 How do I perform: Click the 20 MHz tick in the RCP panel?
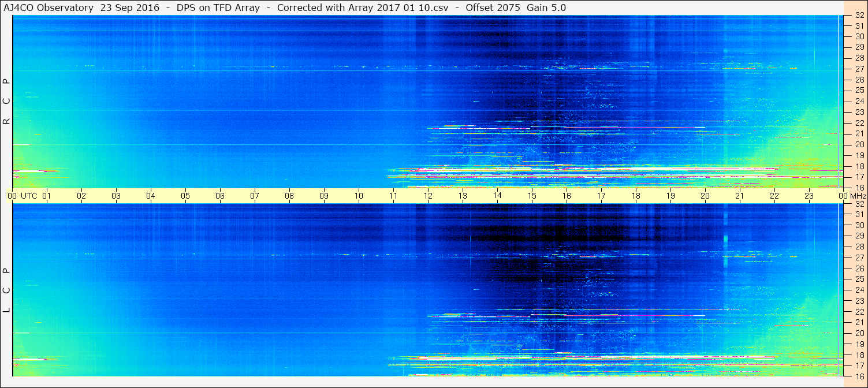(x=859, y=144)
